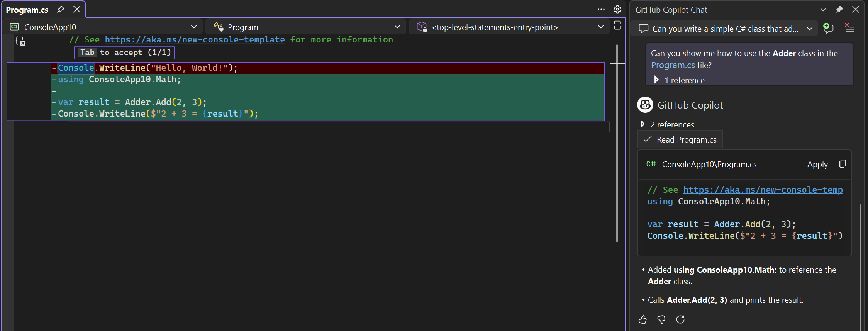Pin the Program.cs editor tab
The height and width of the screenshot is (331, 868).
(x=61, y=10)
